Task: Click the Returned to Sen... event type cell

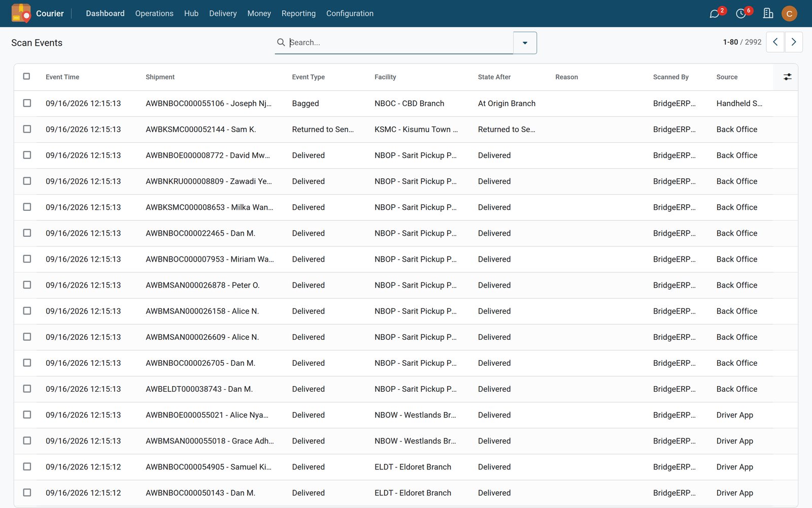Action: pos(323,129)
